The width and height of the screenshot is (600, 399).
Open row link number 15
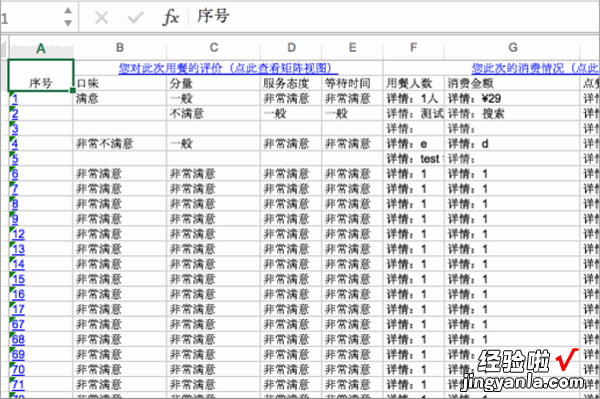(18, 279)
